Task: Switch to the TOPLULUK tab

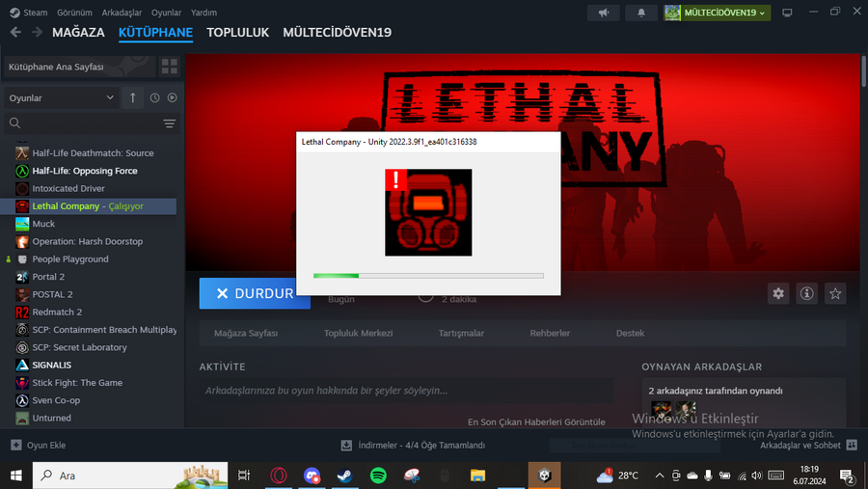Action: click(x=237, y=32)
